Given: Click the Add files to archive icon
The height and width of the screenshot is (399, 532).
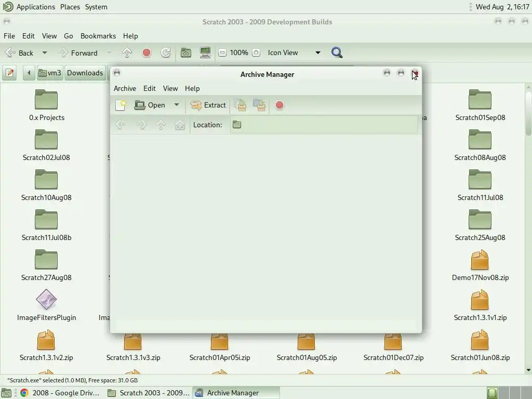Looking at the screenshot, I should pos(240,105).
